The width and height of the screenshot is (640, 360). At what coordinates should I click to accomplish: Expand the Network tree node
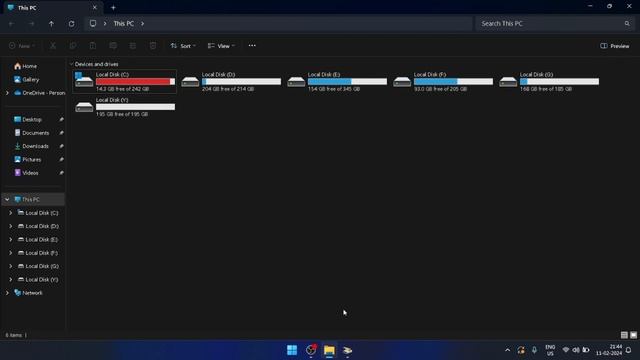pos(7,293)
